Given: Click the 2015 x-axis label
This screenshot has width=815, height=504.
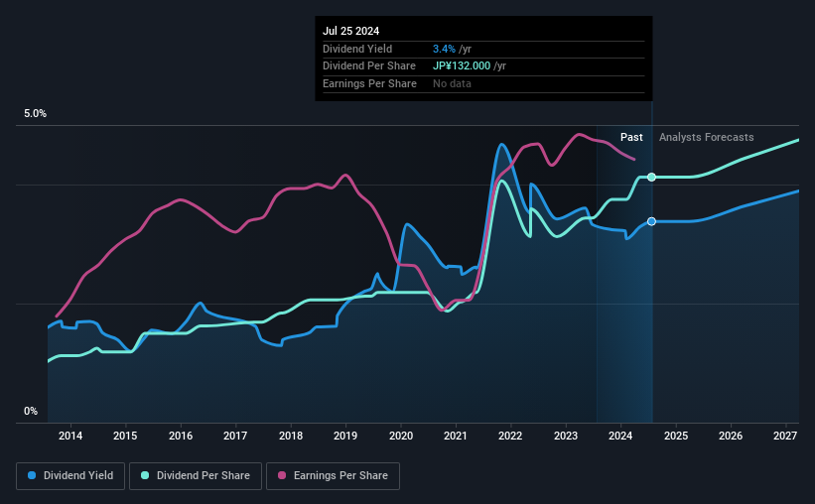Looking at the screenshot, I should coord(125,436).
